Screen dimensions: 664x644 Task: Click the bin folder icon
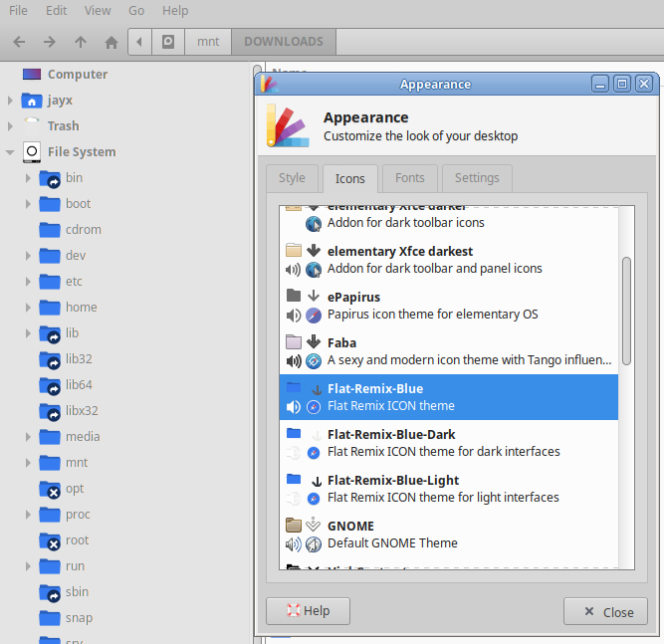[x=50, y=179]
